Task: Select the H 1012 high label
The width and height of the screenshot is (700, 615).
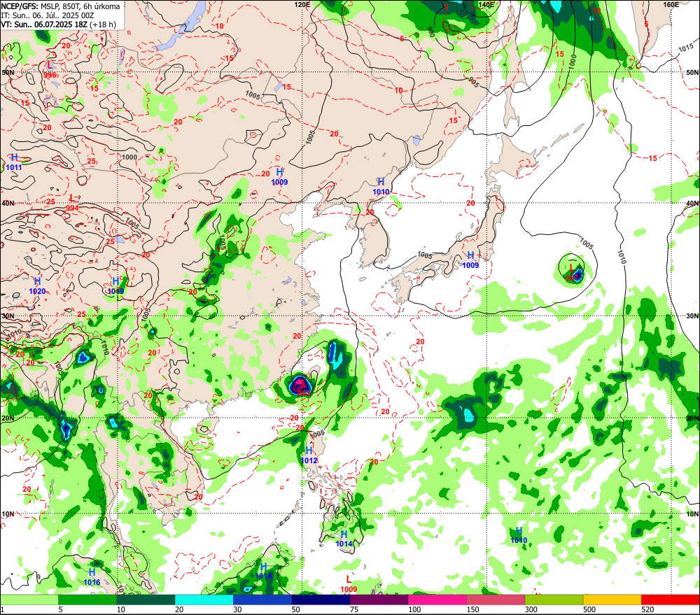Action: (x=309, y=455)
